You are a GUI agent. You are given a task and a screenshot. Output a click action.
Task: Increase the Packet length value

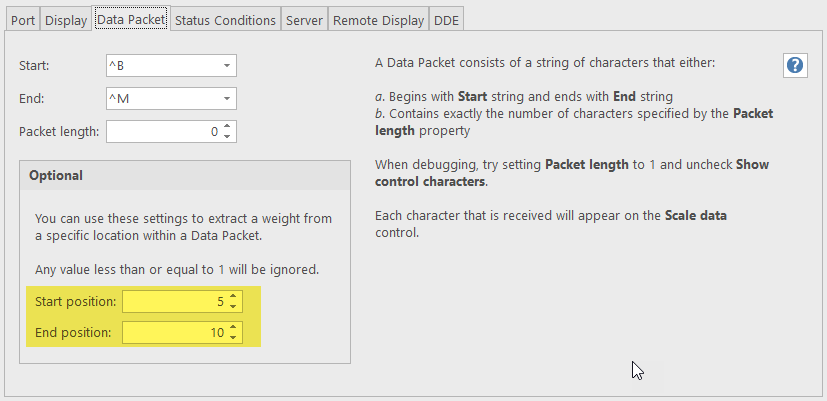[x=228, y=127]
